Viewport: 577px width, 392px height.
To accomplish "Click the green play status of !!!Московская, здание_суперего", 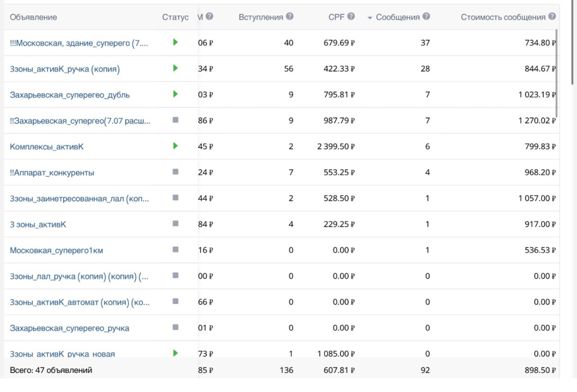I will [x=176, y=42].
